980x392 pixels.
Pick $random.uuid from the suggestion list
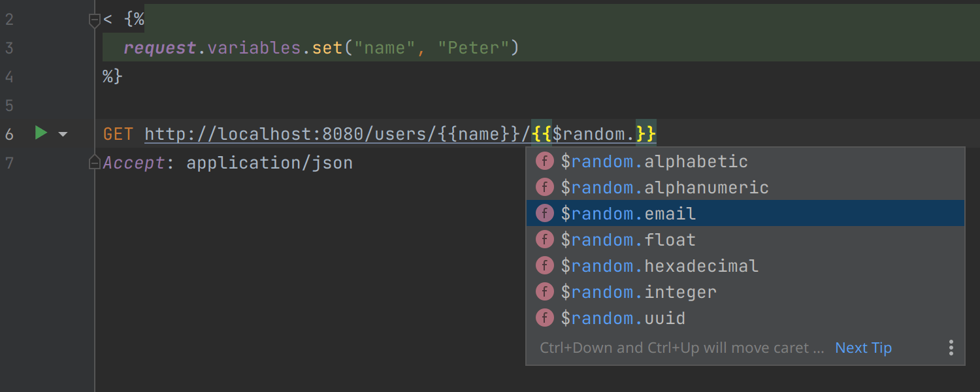coord(623,318)
